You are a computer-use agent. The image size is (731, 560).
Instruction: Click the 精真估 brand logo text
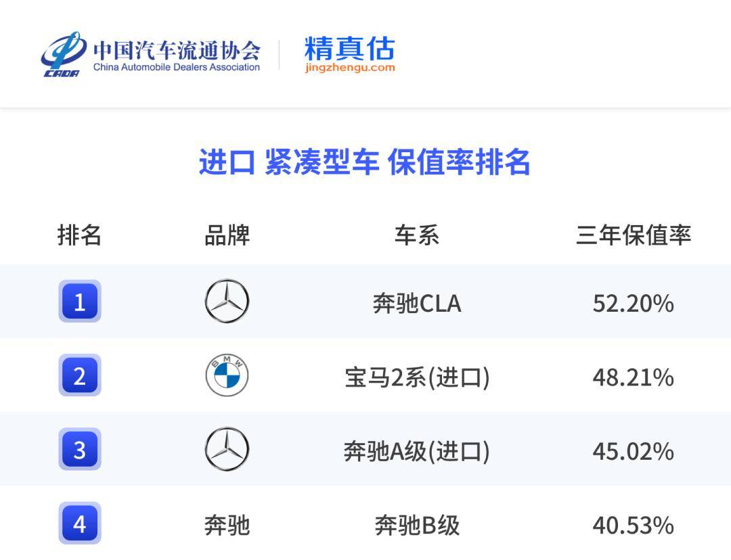point(349,48)
